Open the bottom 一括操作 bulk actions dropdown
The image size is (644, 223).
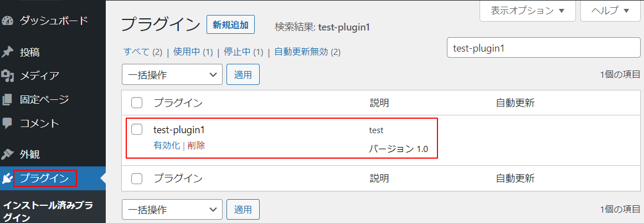pos(172,210)
